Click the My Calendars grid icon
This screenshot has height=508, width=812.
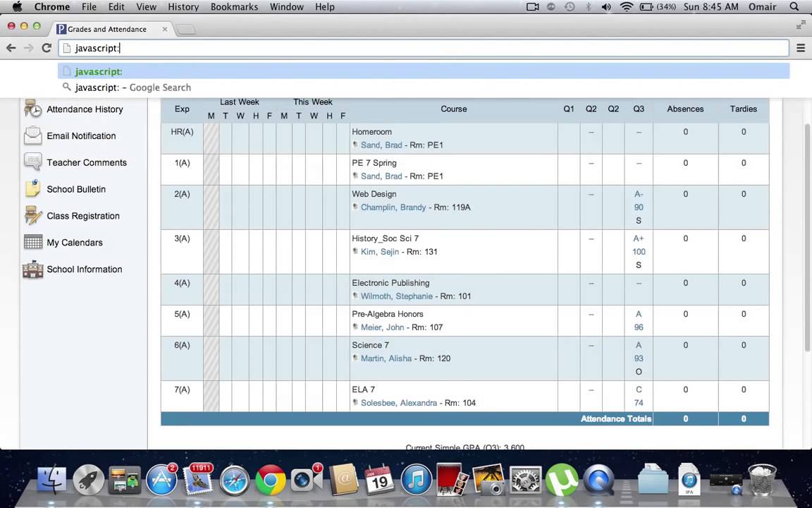pos(32,242)
